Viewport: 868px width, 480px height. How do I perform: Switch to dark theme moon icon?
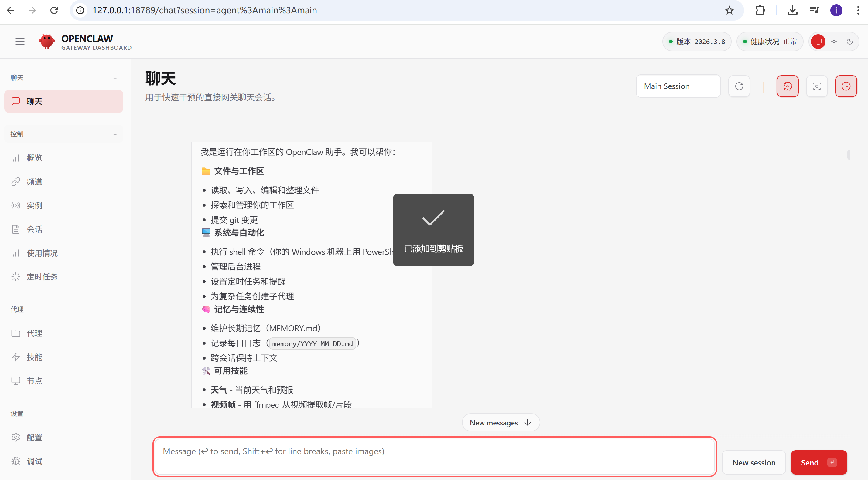(850, 41)
